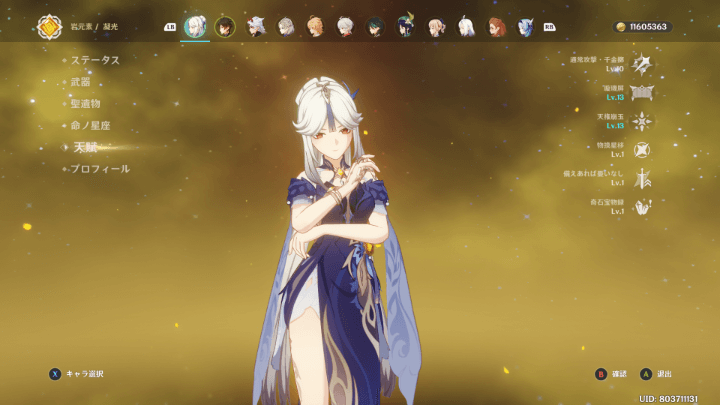Screen dimensions: 720x405
Task: Open the プロフィール profile menu
Action: (x=100, y=169)
